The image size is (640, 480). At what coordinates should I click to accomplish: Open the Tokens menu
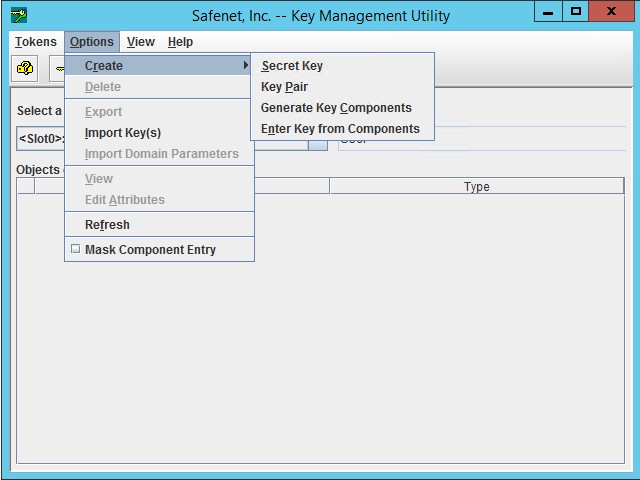pyautogui.click(x=36, y=42)
